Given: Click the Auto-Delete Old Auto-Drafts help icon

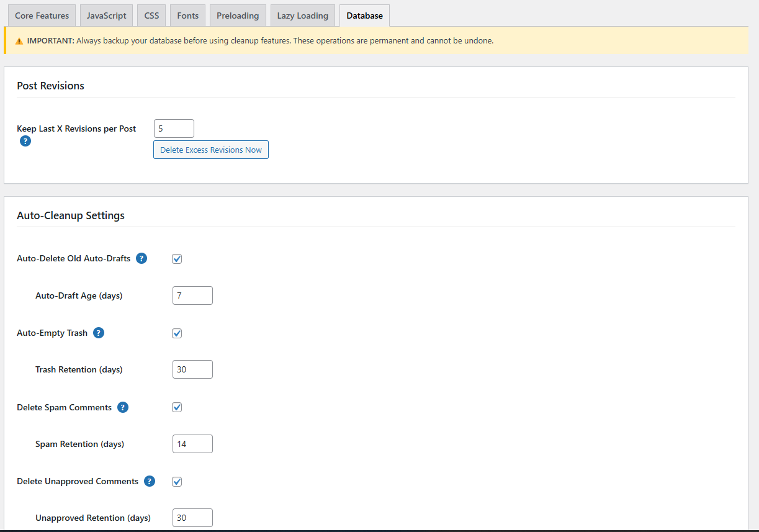Looking at the screenshot, I should pos(141,258).
